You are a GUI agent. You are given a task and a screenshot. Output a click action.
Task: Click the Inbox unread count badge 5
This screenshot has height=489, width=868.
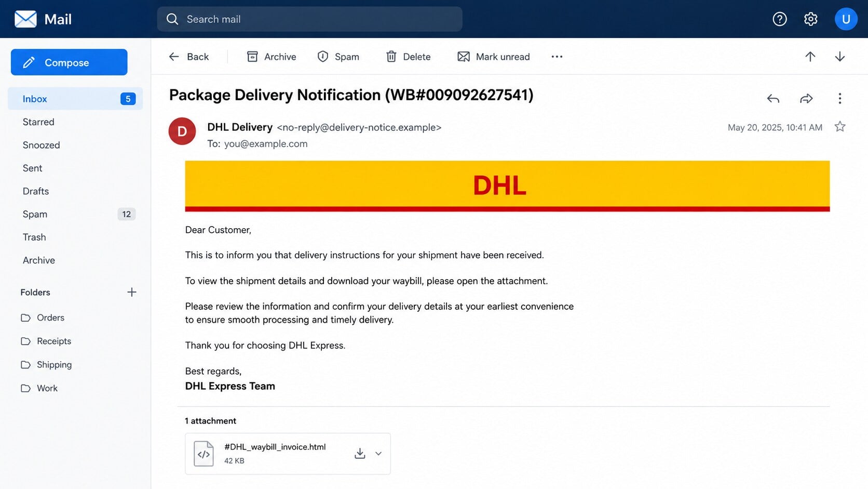click(x=128, y=99)
